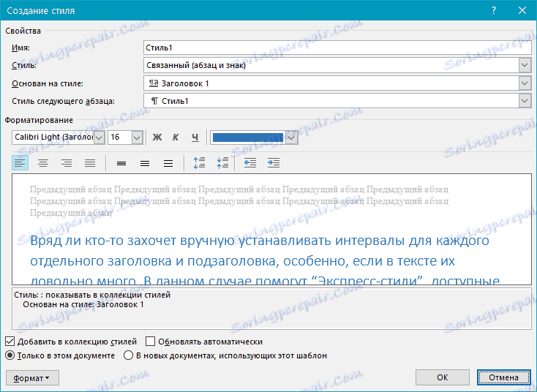537x392 pixels.
Task: Click the blue font color swatch
Action: [248, 137]
